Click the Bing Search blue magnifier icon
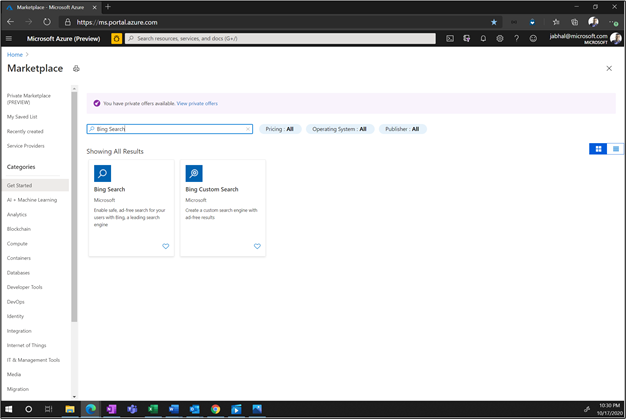The height and width of the screenshot is (419, 626). click(102, 173)
